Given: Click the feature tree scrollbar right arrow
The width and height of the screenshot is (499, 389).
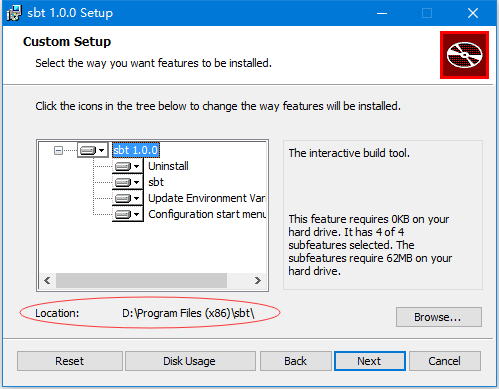Looking at the screenshot, I should (x=257, y=280).
